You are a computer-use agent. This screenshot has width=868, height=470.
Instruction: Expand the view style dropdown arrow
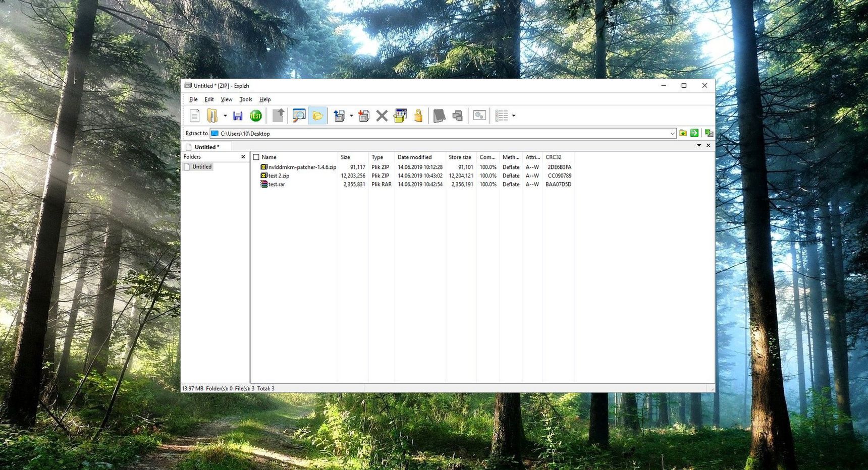pos(514,116)
